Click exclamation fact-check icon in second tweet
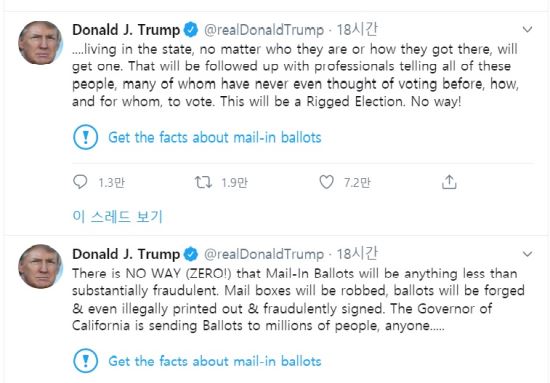Viewport: 550px width, 383px height. pyautogui.click(x=86, y=361)
